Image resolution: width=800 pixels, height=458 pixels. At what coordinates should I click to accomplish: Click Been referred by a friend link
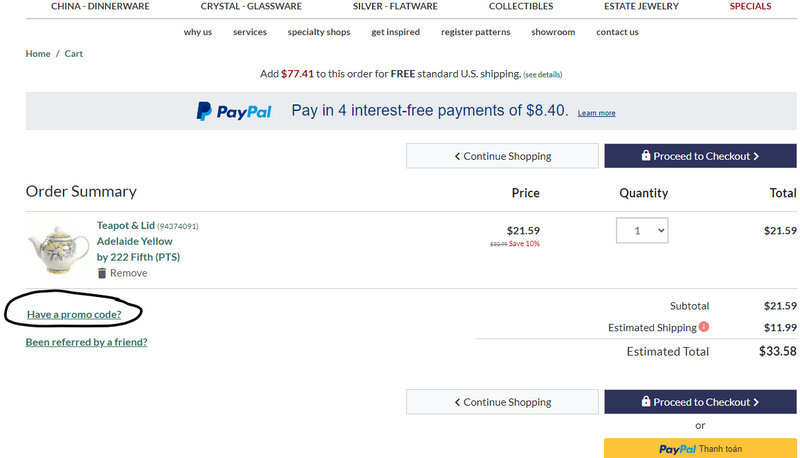(86, 342)
